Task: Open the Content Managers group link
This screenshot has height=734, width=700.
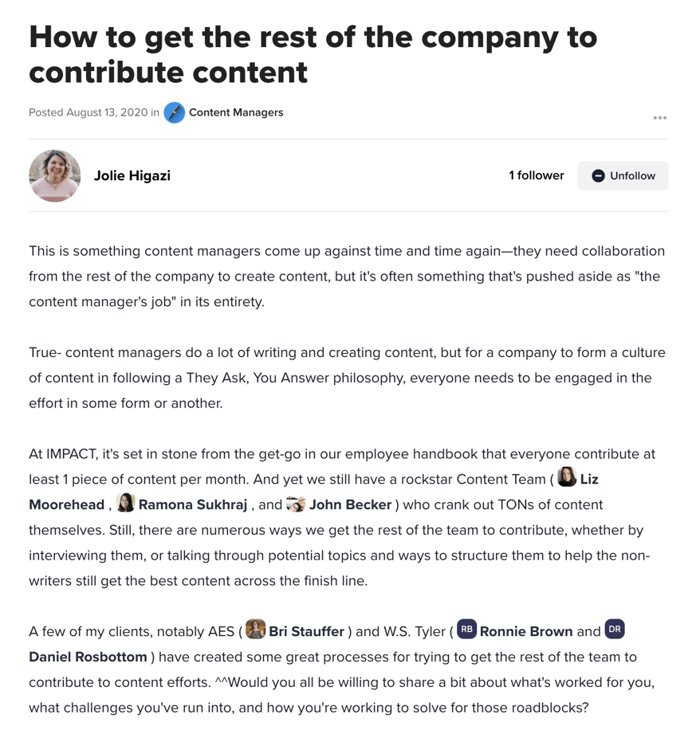Action: [x=236, y=113]
